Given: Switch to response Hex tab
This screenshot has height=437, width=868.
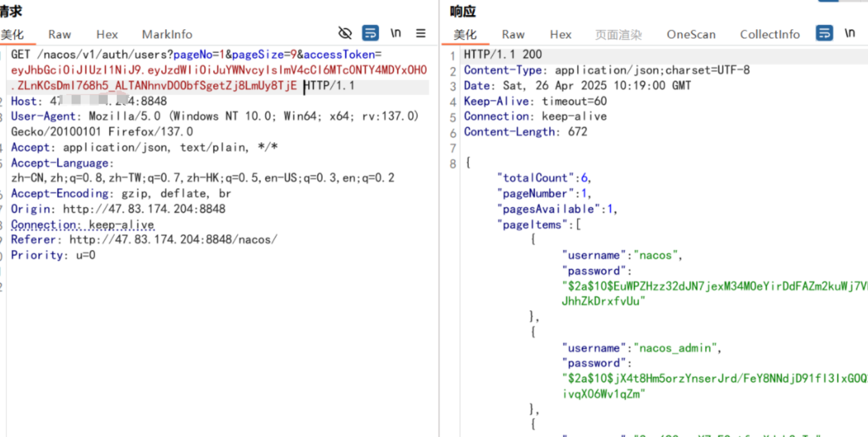Looking at the screenshot, I should point(561,34).
